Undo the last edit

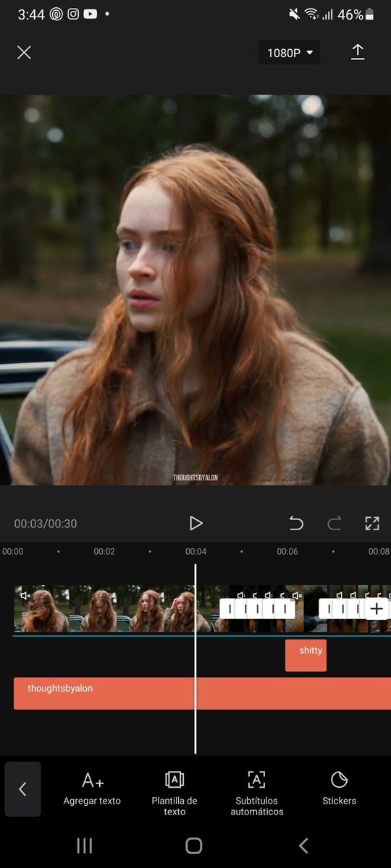pos(296,523)
